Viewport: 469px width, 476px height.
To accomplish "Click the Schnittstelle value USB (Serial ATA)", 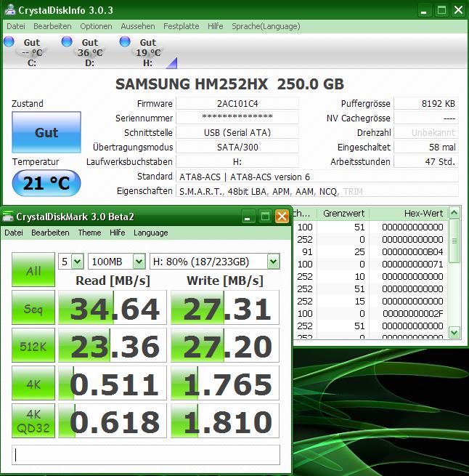I will (x=237, y=133).
